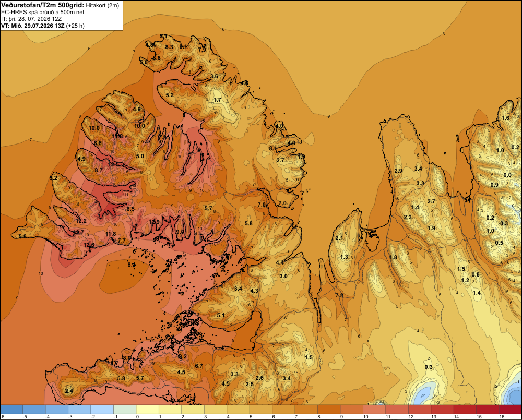Click the light blue swatch between -2 and -1
The height and width of the screenshot is (420, 522).
tap(102, 410)
